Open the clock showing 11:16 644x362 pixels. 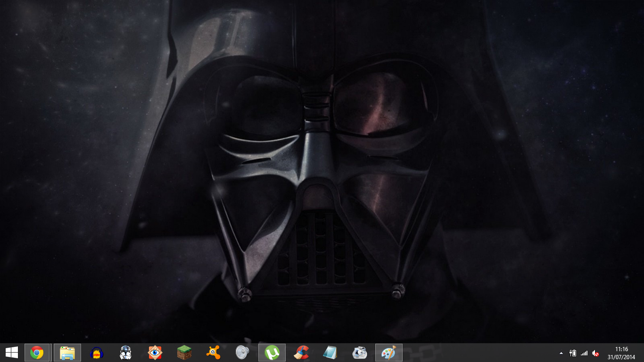point(621,349)
